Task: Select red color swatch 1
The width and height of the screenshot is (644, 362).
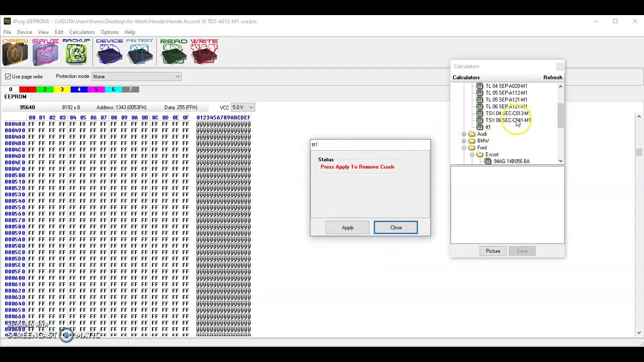Action: click(x=27, y=89)
